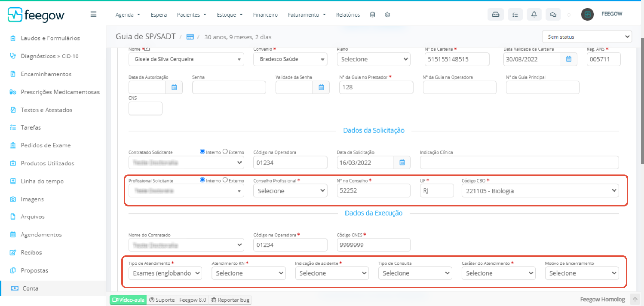
Task: Click Laudos e Formulários sidebar icon
Action: [13, 38]
